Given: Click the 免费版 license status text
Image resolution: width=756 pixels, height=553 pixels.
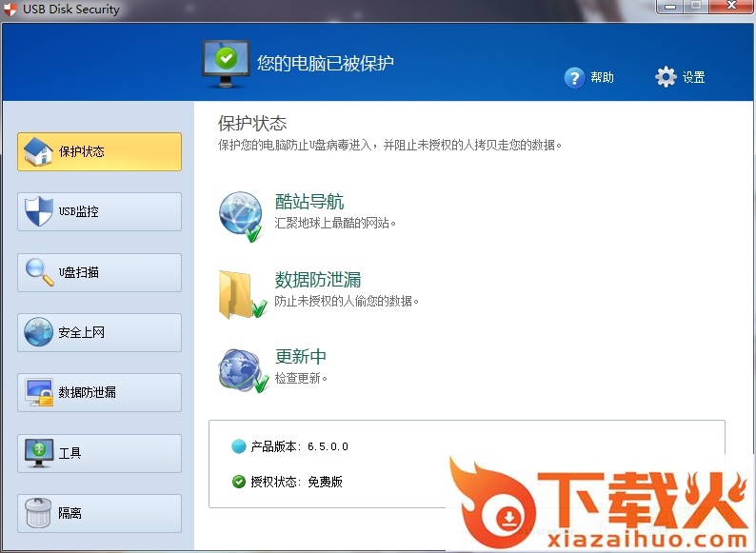Looking at the screenshot, I should click(x=325, y=482).
